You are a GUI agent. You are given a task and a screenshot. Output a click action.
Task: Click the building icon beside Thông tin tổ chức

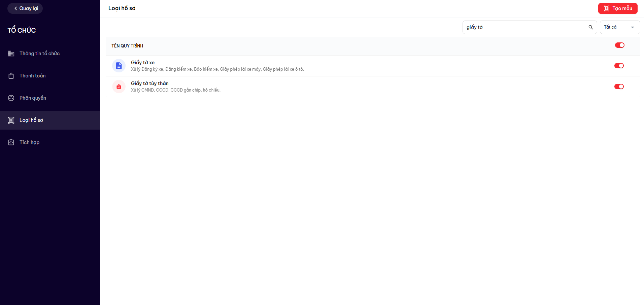pos(11,54)
